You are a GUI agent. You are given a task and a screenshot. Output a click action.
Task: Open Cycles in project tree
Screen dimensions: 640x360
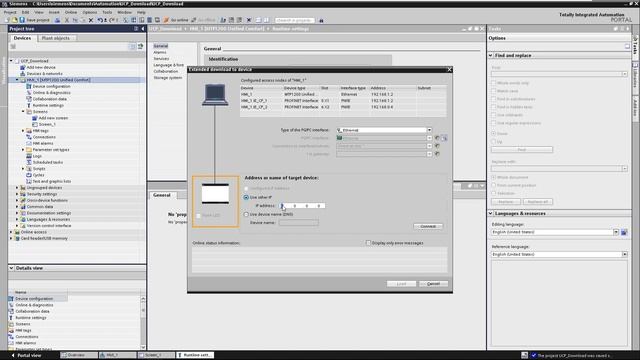click(38, 175)
